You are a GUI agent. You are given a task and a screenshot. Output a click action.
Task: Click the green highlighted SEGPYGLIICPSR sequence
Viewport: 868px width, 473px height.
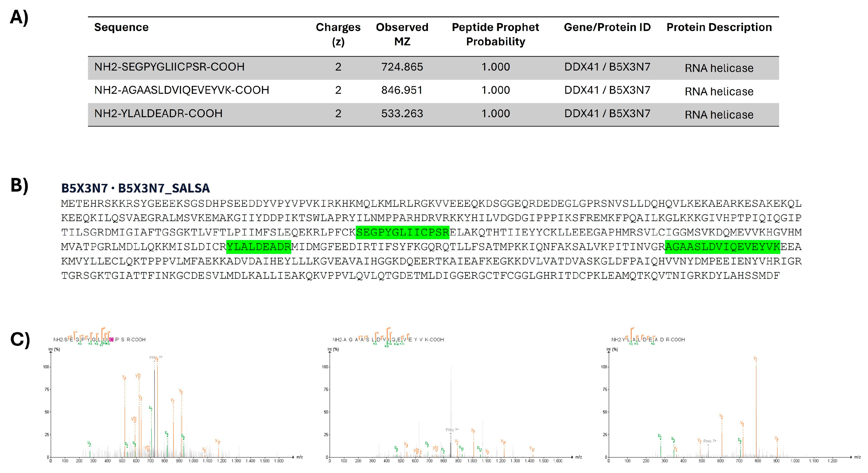point(402,232)
